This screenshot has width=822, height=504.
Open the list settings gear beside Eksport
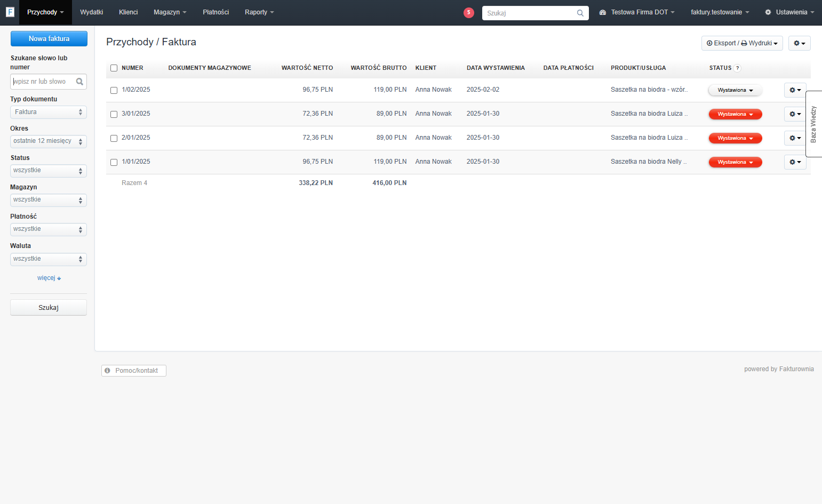799,43
